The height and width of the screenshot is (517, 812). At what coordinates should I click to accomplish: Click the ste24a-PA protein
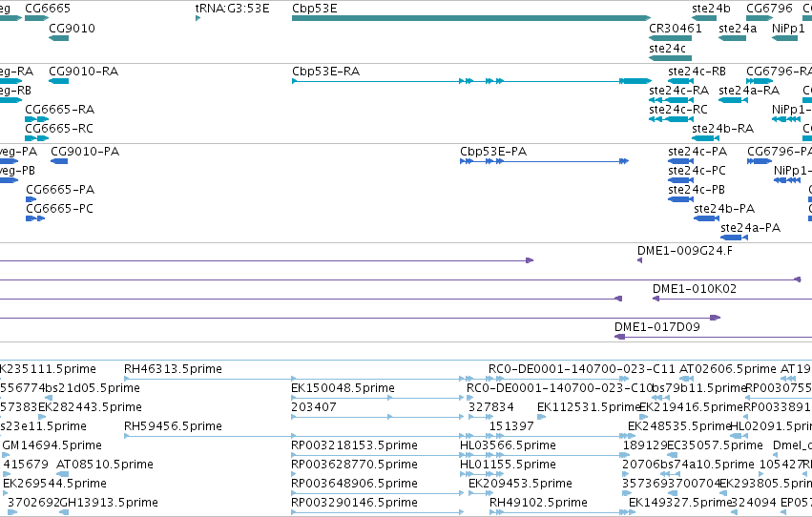pyautogui.click(x=734, y=238)
